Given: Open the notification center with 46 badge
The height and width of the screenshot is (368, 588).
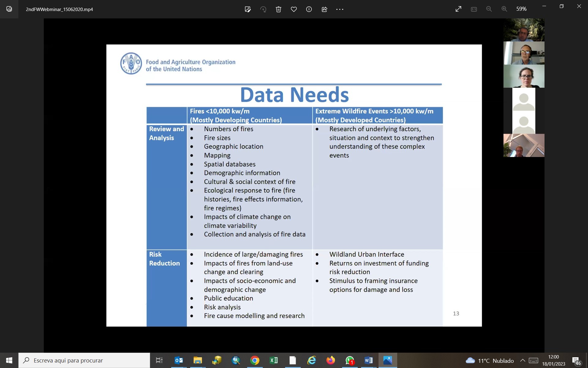Looking at the screenshot, I should [x=576, y=361].
